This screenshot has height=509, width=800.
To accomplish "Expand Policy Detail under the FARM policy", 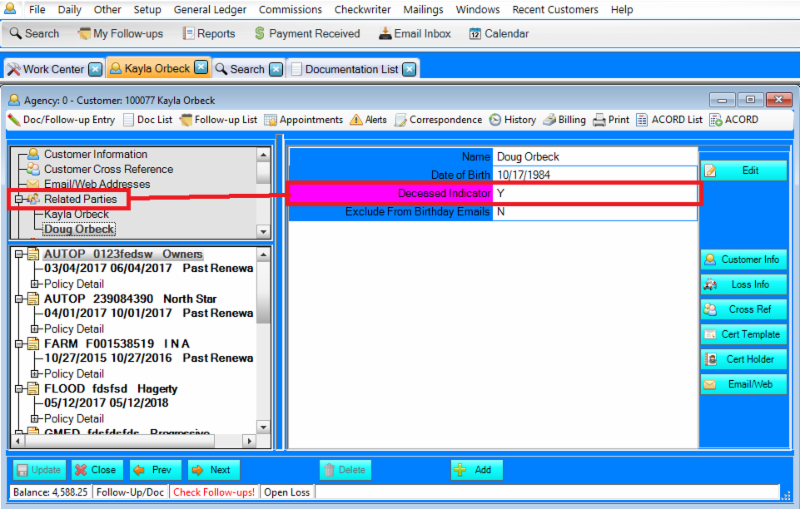I will 35,374.
